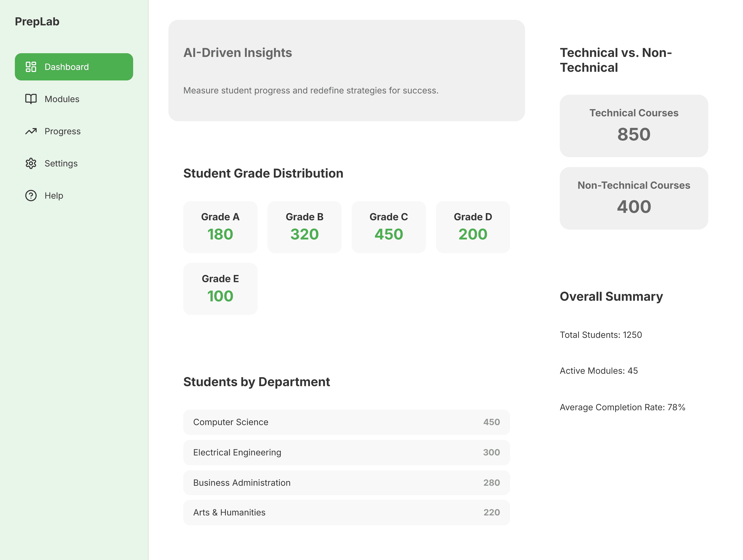Click the Technical Courses card
Screen dimensions: 743x560
click(x=633, y=126)
